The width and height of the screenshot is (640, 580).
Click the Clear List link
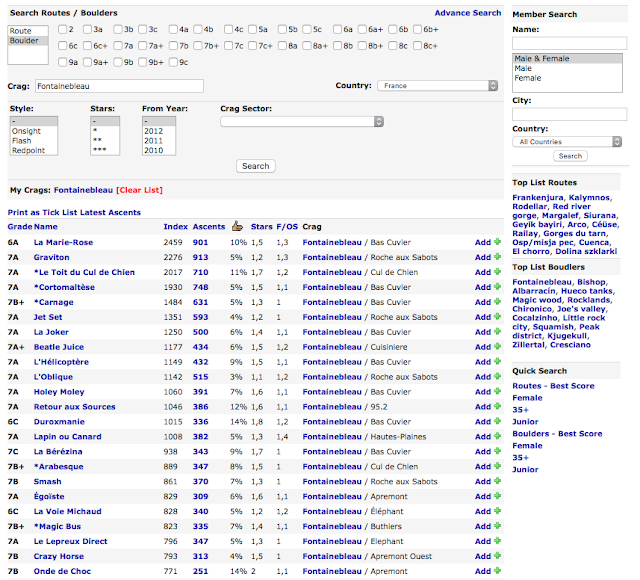[139, 190]
